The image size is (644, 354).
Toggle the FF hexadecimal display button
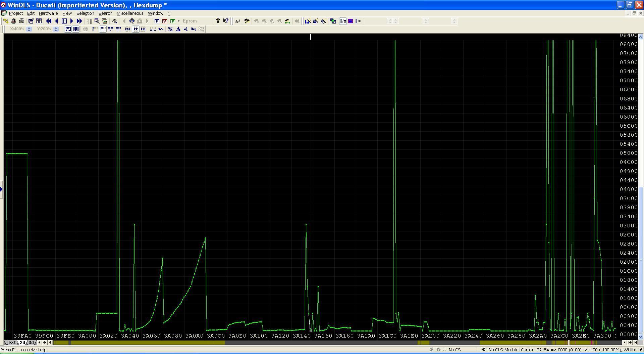[136, 29]
